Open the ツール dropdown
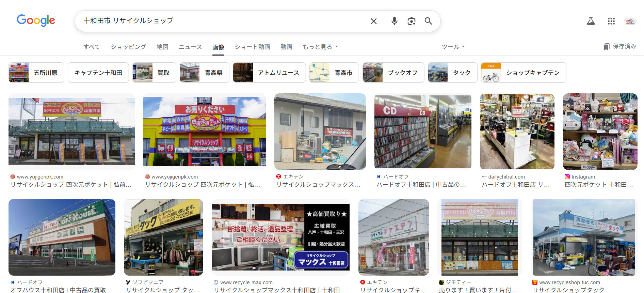Screen dimensions: 644x293 [453, 47]
